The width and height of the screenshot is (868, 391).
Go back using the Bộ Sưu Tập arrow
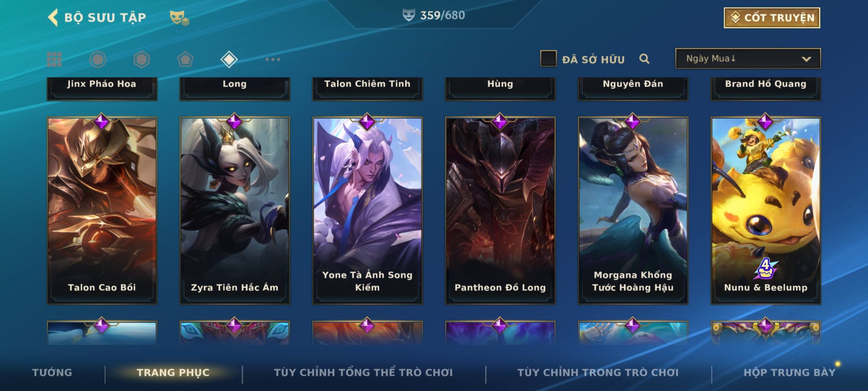pos(53,17)
